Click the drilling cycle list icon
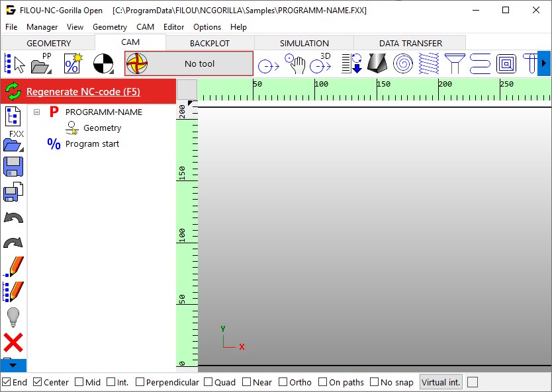 [x=352, y=63]
